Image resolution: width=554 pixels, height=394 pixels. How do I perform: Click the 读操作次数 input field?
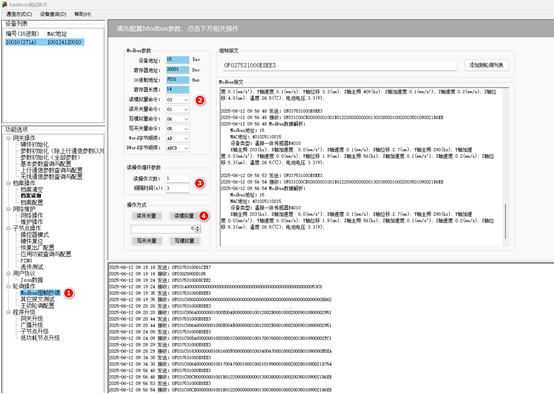[x=178, y=178]
